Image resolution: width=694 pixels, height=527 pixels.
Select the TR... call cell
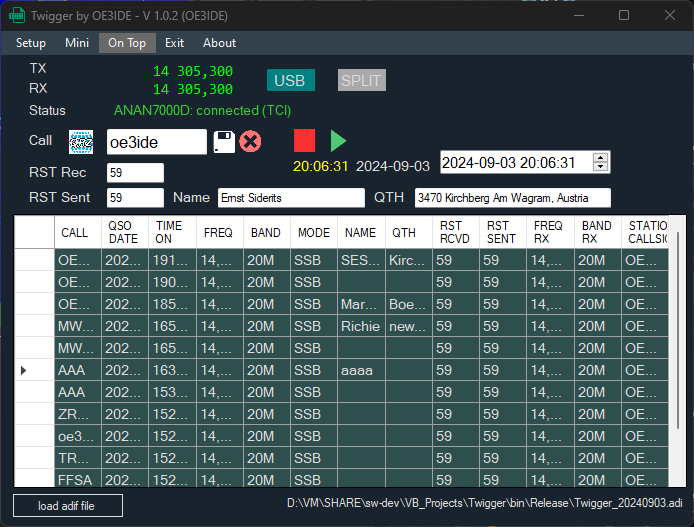pyautogui.click(x=78, y=458)
